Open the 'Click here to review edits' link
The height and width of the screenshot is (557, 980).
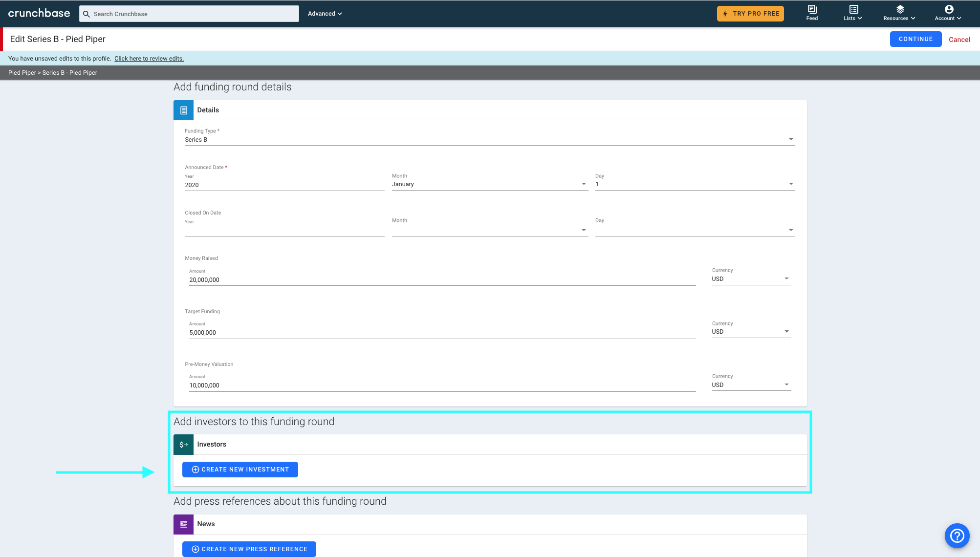tap(149, 59)
